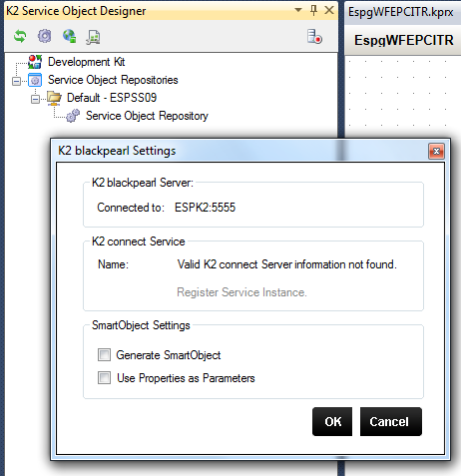Collapse the Default - ESPSS09 node

click(35, 99)
